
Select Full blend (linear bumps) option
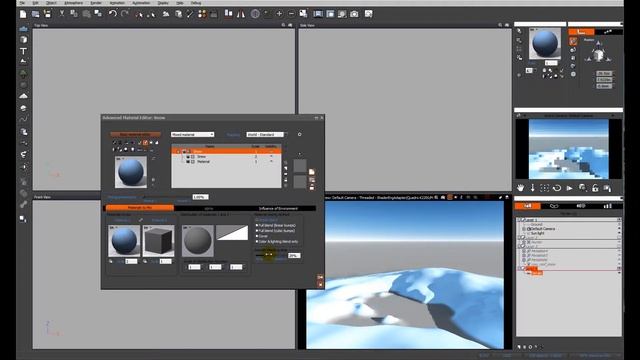(x=276, y=225)
